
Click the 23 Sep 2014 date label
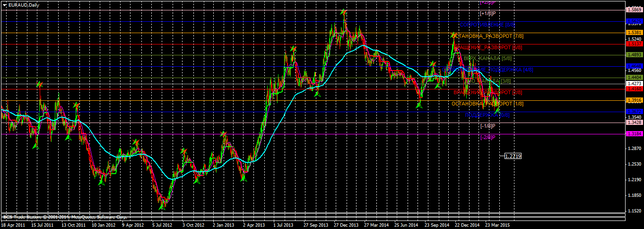tap(437, 225)
